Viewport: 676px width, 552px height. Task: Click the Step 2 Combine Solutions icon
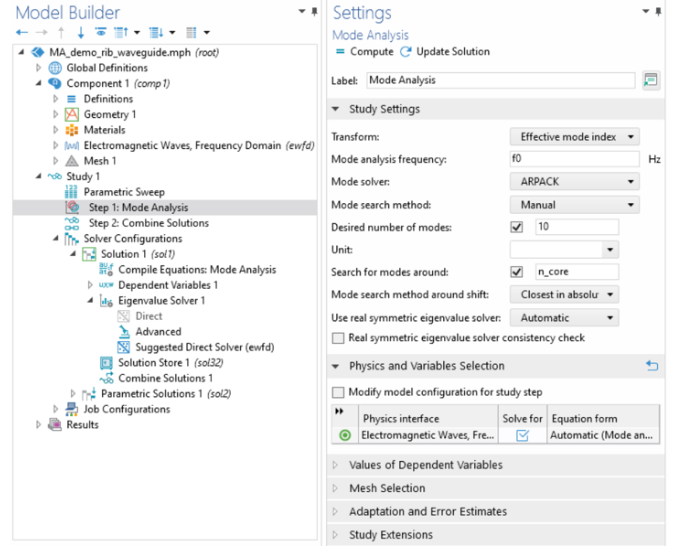point(72,223)
